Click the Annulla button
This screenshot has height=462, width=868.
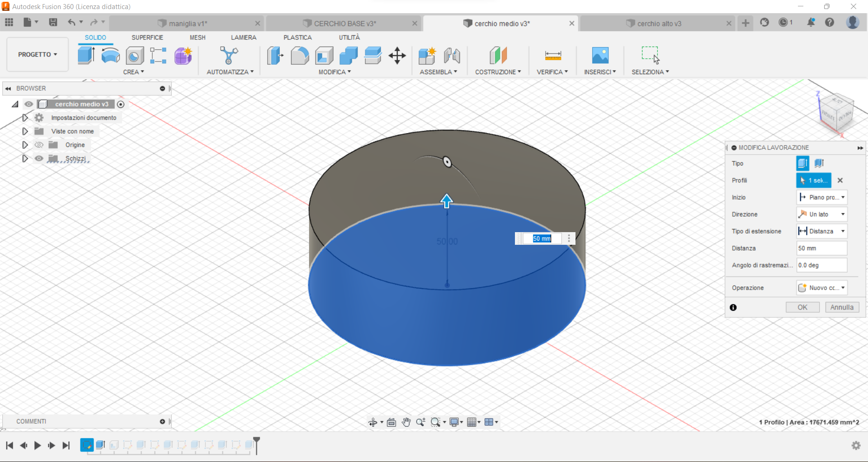842,307
